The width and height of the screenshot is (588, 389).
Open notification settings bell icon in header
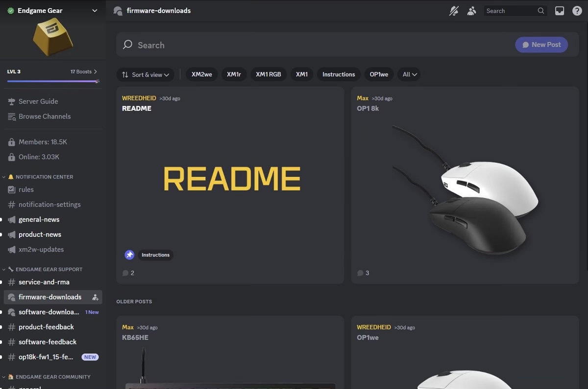tap(454, 11)
